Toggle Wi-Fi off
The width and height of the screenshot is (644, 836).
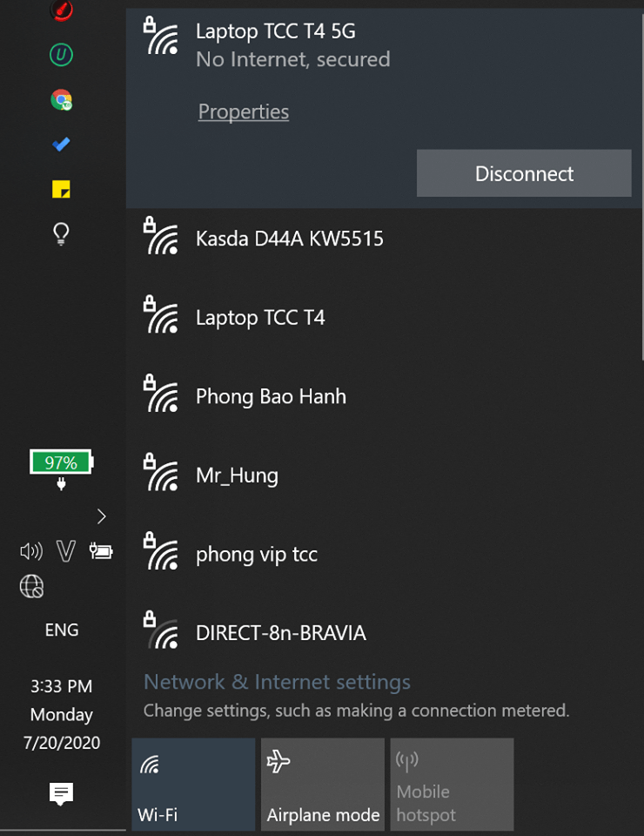192,784
